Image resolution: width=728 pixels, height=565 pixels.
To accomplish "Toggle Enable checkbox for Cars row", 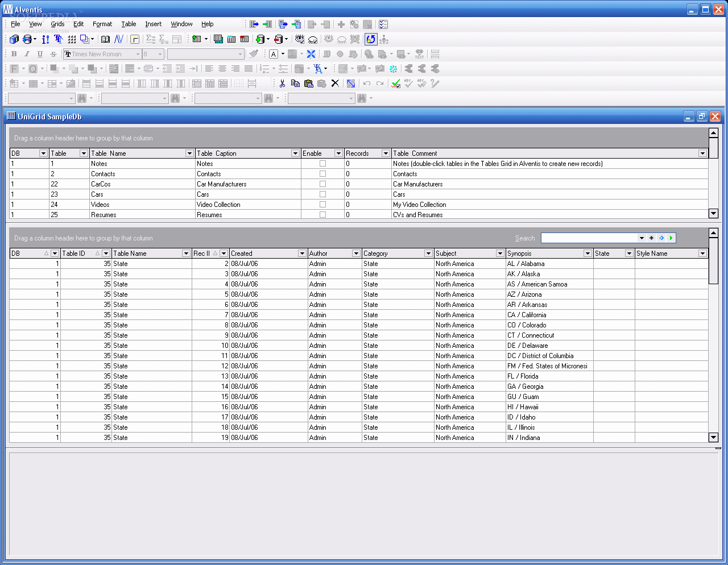I will pos(322,194).
